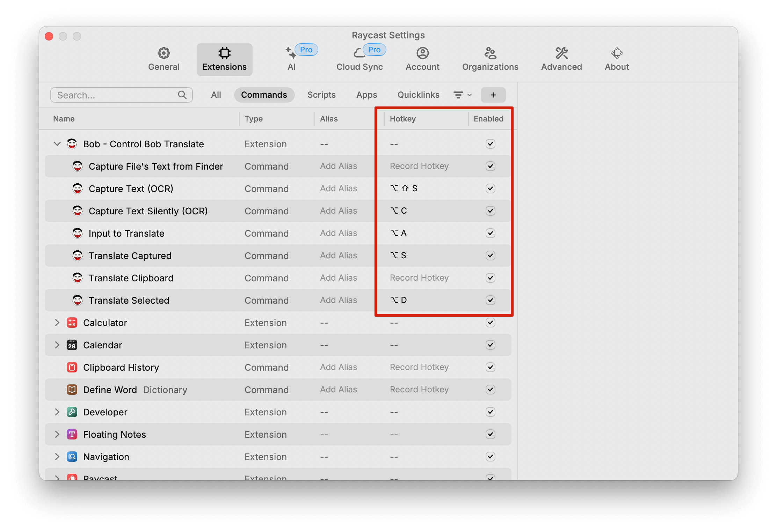Click the Define Word book icon
Viewport: 777px width, 532px height.
[72, 390]
